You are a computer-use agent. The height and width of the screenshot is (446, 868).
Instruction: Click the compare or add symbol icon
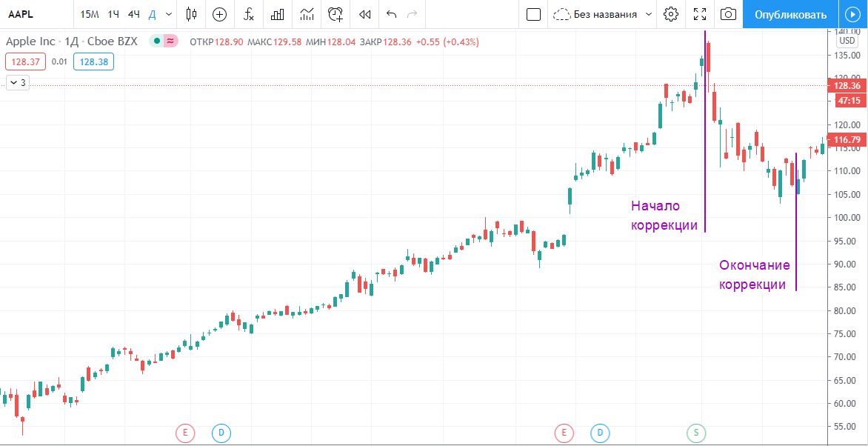219,14
